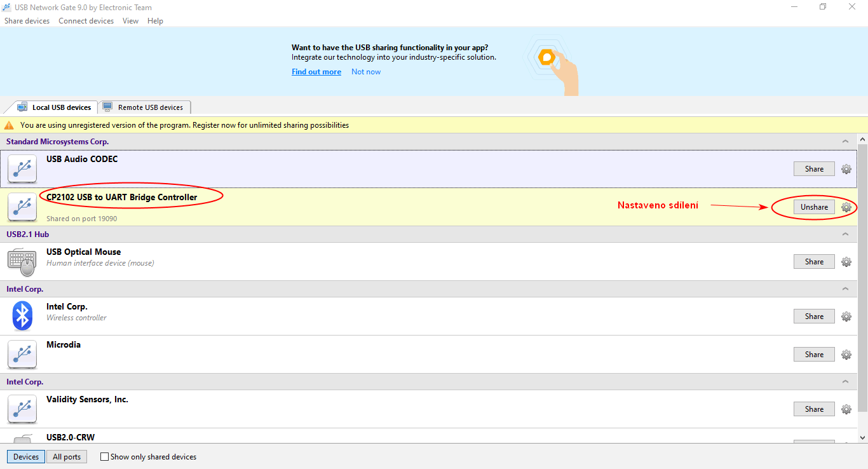Click the USB Optical Mouse device icon
The height and width of the screenshot is (469, 868).
click(x=23, y=261)
